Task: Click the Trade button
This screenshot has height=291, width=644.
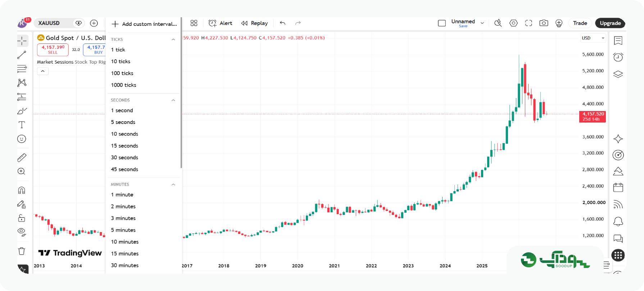Action: [x=580, y=23]
